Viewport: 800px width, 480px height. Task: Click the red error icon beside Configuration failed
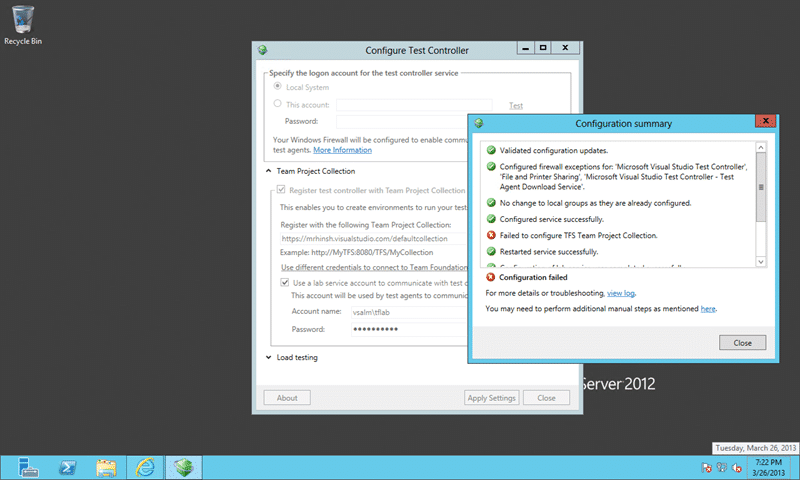coord(490,277)
